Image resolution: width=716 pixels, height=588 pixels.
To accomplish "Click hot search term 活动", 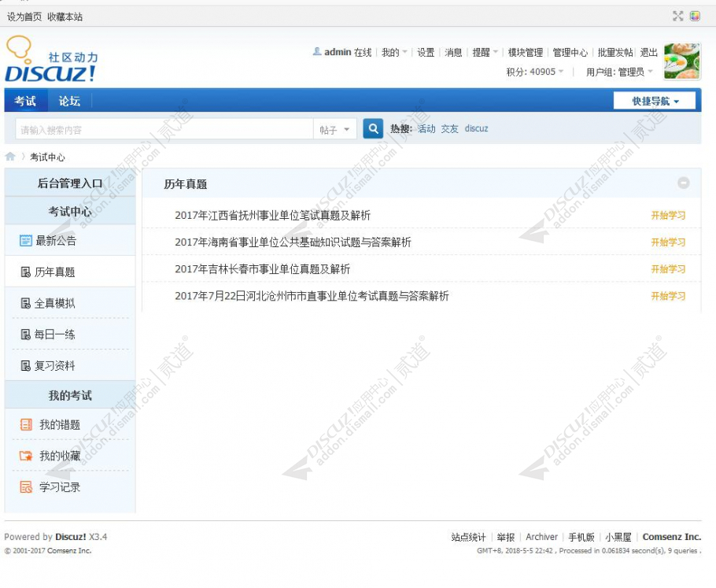I will click(x=426, y=128).
